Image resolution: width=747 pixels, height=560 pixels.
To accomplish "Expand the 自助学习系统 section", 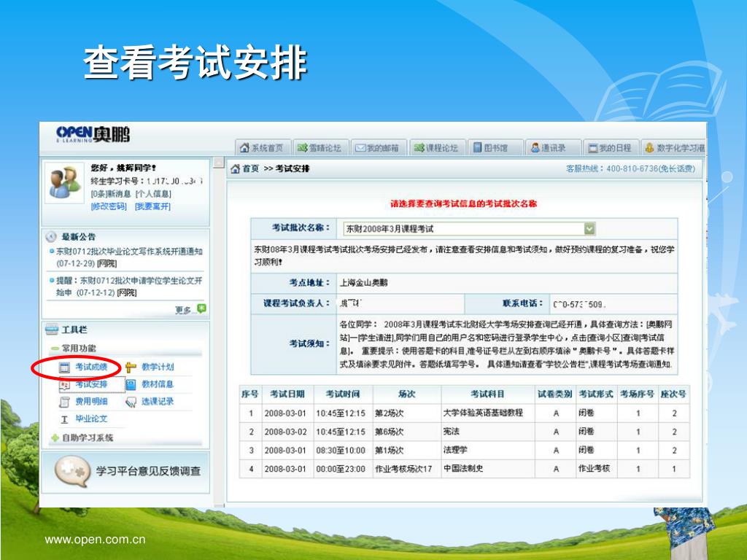I will tap(55, 437).
